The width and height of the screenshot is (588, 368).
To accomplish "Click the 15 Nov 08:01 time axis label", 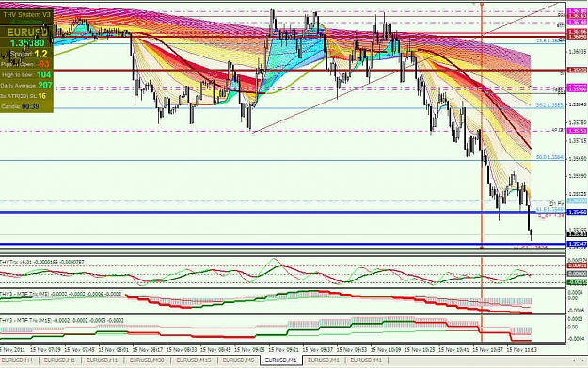I will click(x=114, y=349).
